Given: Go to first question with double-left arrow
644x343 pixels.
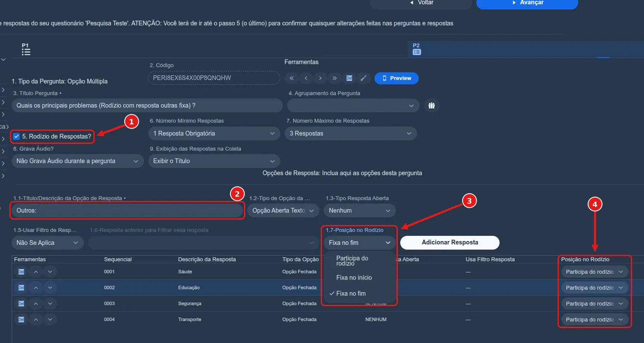Looking at the screenshot, I should (x=291, y=78).
